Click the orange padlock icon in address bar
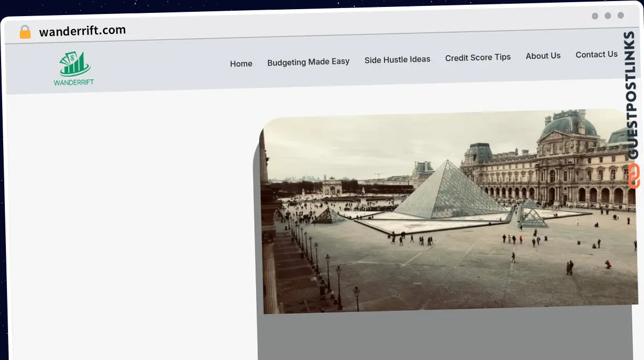 tap(25, 32)
